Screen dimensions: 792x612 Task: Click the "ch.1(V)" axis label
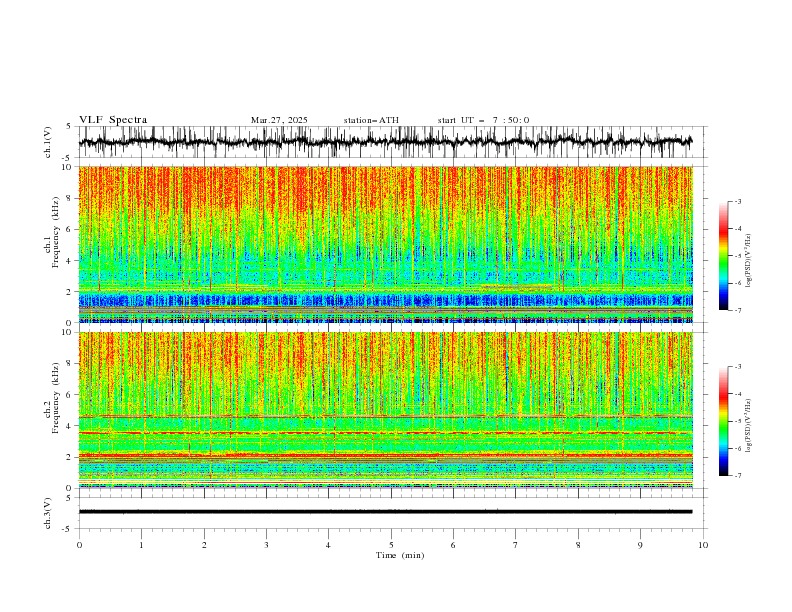[48, 142]
